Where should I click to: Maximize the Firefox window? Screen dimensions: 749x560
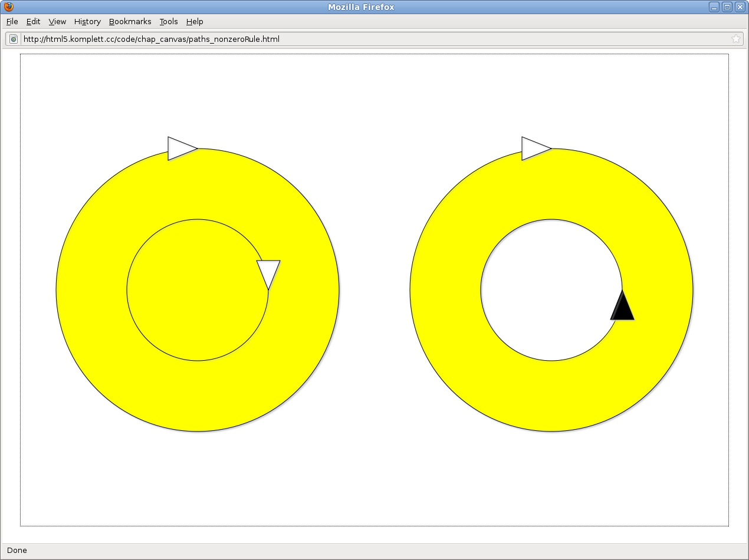[x=727, y=7]
